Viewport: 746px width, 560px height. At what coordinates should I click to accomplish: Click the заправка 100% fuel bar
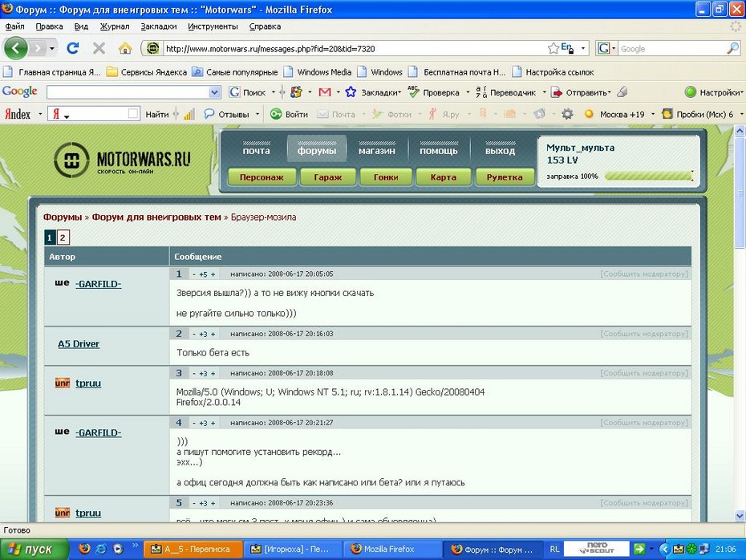point(648,176)
